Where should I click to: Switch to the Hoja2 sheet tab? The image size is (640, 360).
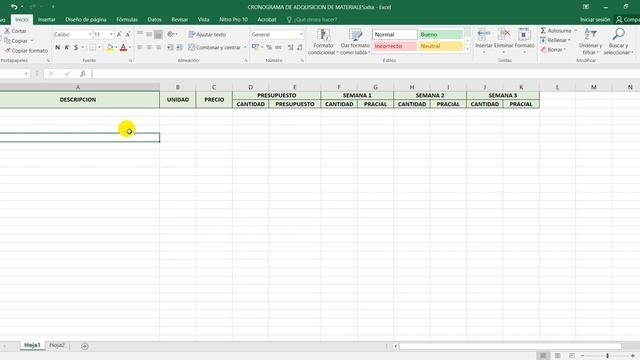pyautogui.click(x=57, y=345)
